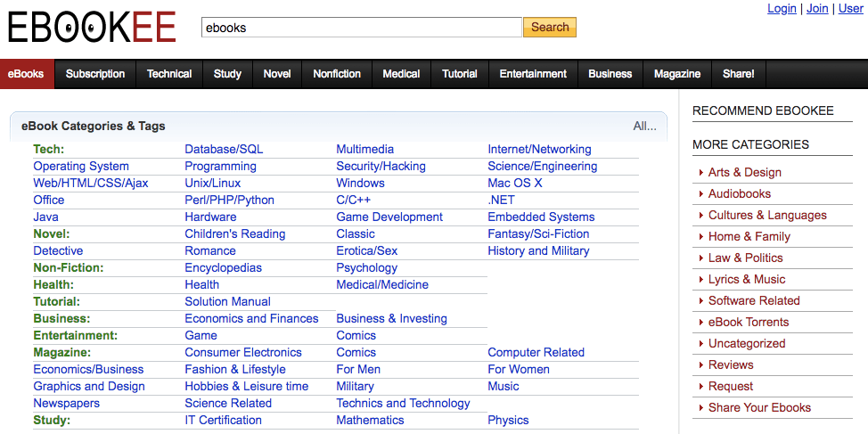The height and width of the screenshot is (434, 868).
Task: Open Share Your Ebooks sidebar link
Action: 759,408
